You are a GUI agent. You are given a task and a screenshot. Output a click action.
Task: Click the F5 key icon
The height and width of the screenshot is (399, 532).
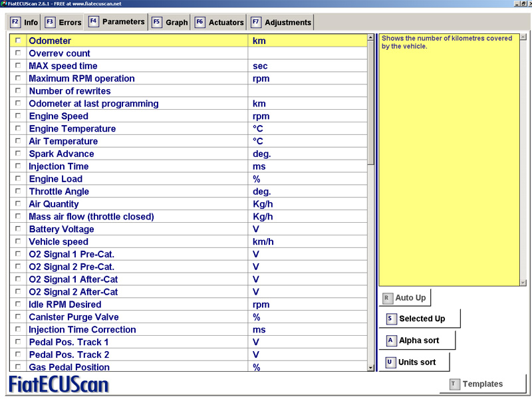click(x=156, y=22)
